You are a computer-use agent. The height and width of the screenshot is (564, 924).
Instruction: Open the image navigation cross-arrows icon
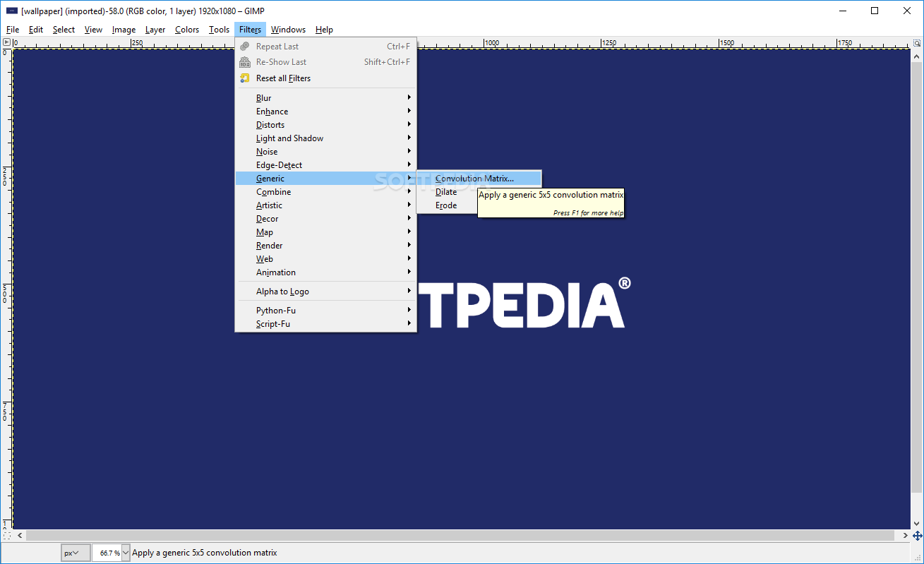tap(917, 536)
